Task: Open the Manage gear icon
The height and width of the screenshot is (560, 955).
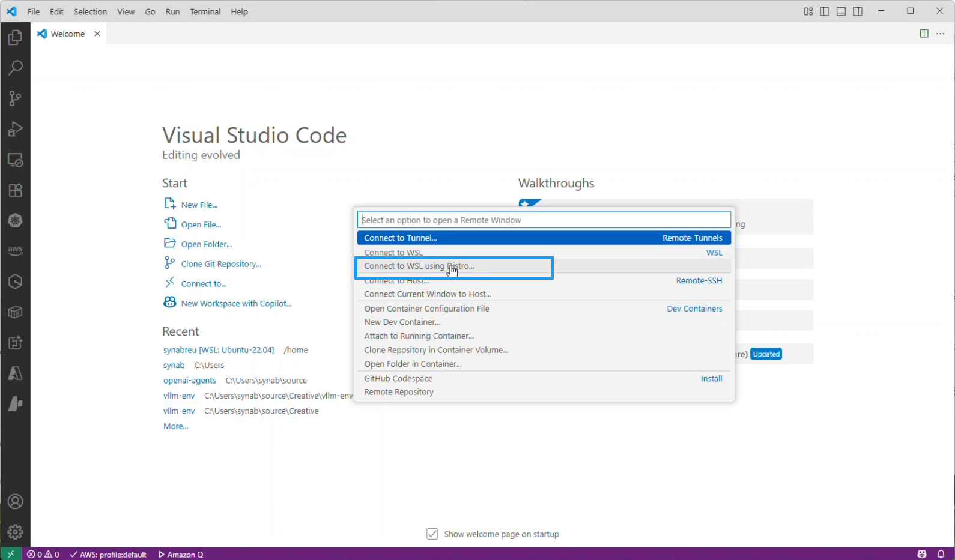Action: click(x=15, y=531)
